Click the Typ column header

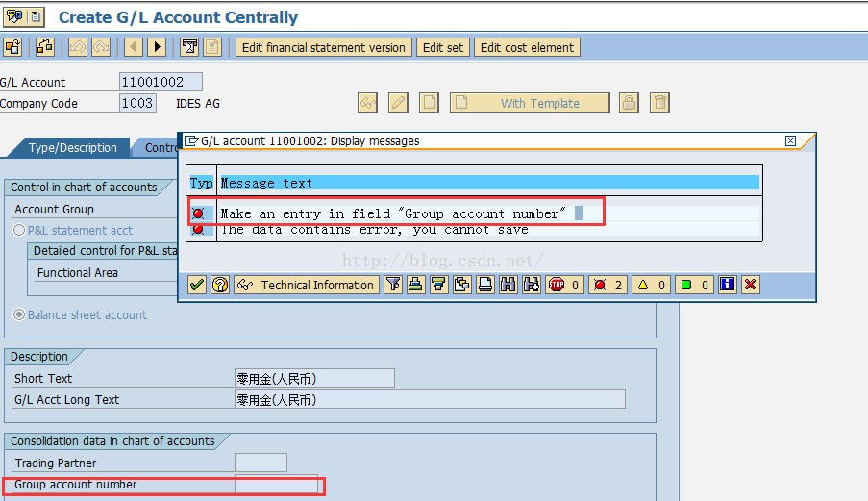[x=202, y=183]
